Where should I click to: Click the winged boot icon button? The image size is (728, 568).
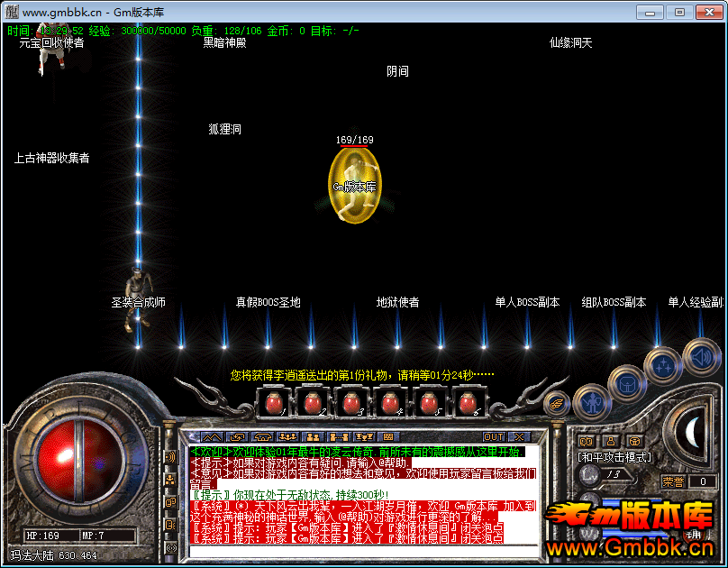[557, 405]
